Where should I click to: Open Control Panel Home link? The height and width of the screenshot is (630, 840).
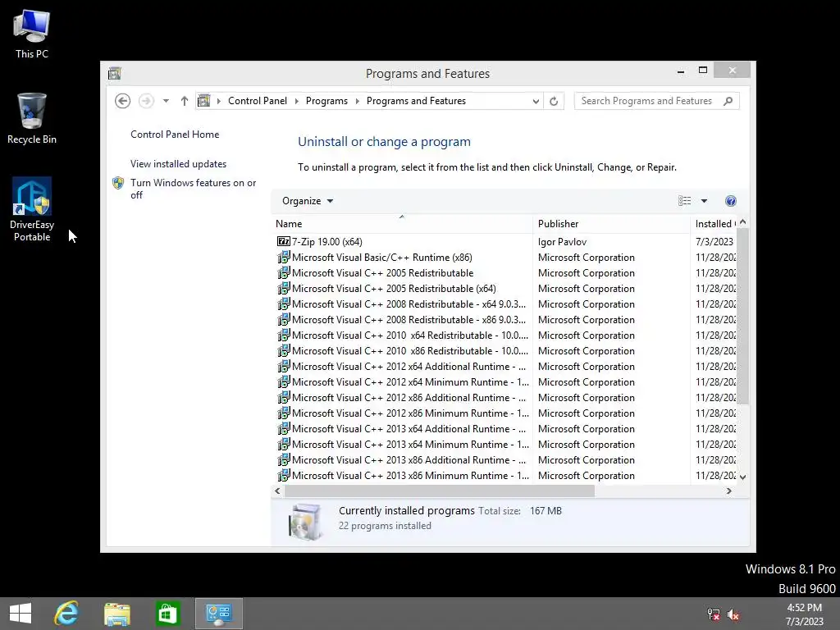(x=175, y=135)
